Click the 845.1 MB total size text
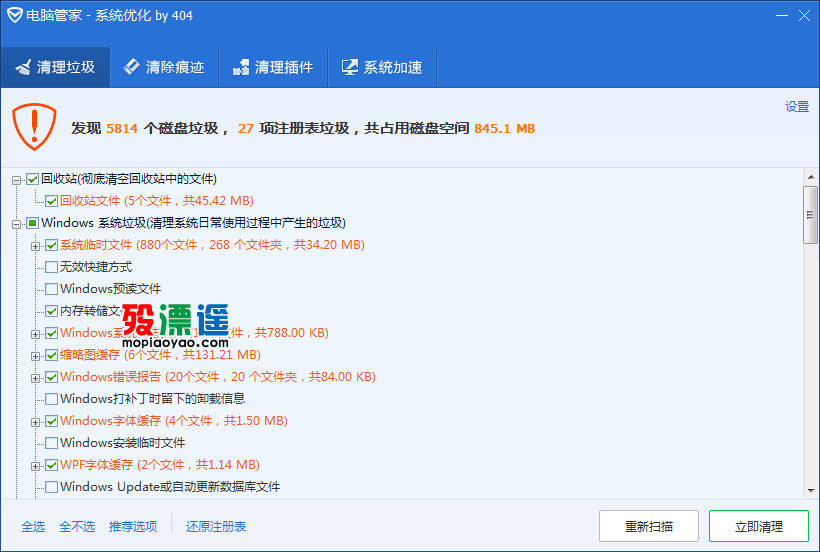 click(x=505, y=129)
